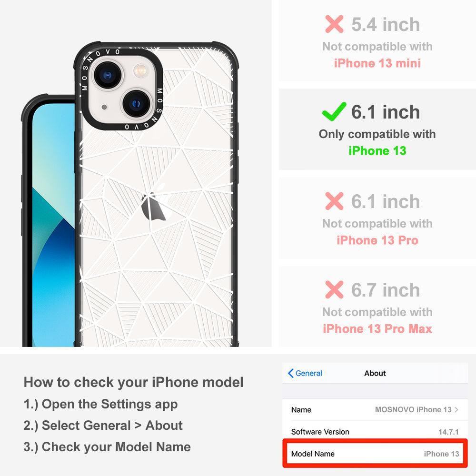The width and height of the screenshot is (476, 476).
Task: Open the Name row chevron for MOSNOVO iPhone 13
Action: point(456,409)
